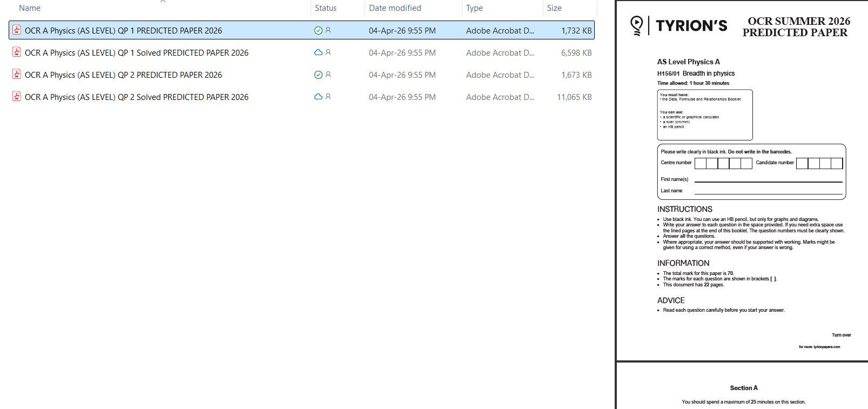Click PDF icon of QP 2 Predicted Paper
This screenshot has height=409, width=868.
(17, 75)
